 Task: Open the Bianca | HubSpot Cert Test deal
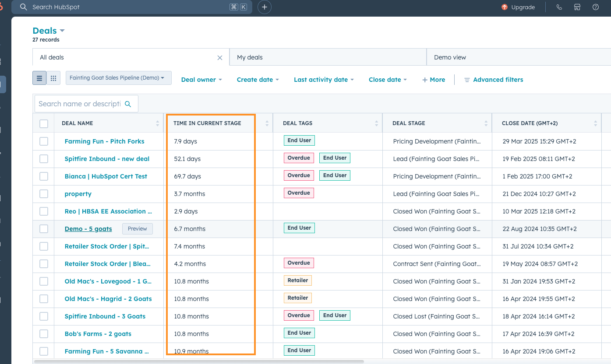pyautogui.click(x=106, y=176)
